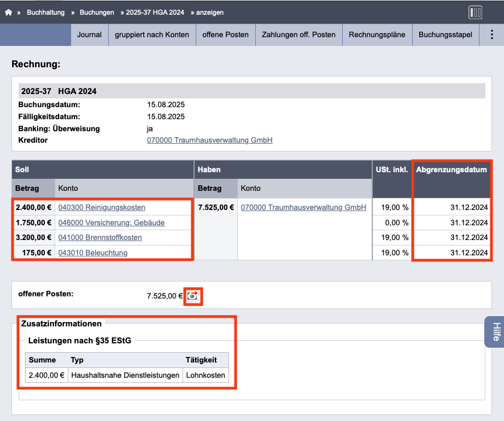504x421 pixels.
Task: Go to the home icon in breadcrumb
Action: click(x=8, y=12)
